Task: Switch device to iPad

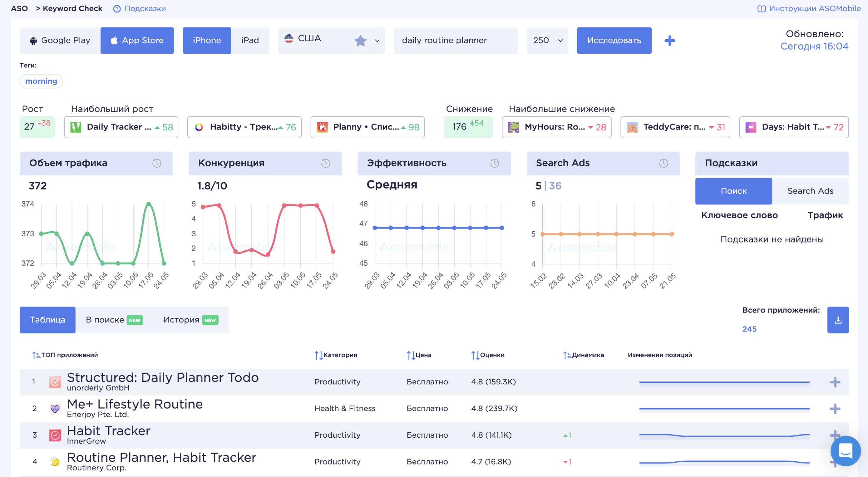Action: click(250, 40)
